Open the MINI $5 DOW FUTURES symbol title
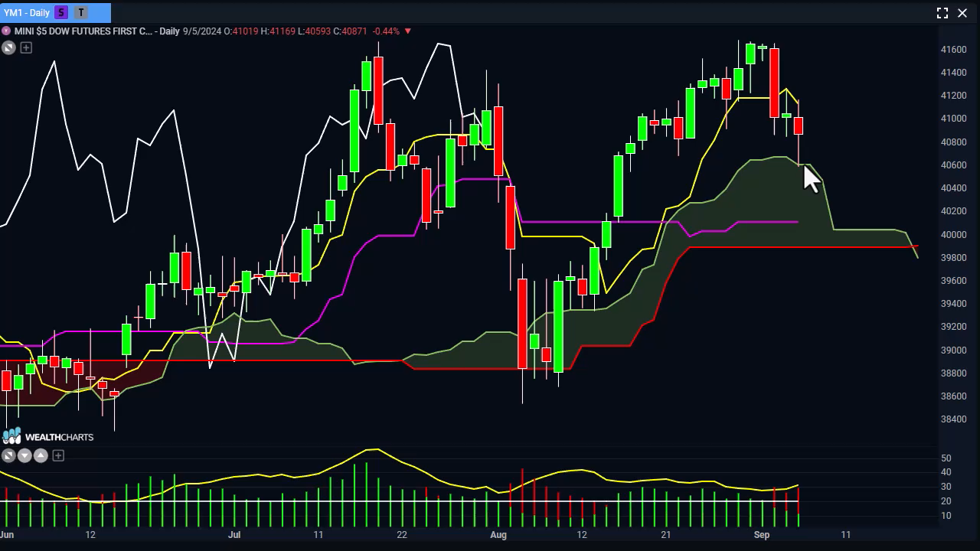The height and width of the screenshot is (551, 980). [83, 31]
